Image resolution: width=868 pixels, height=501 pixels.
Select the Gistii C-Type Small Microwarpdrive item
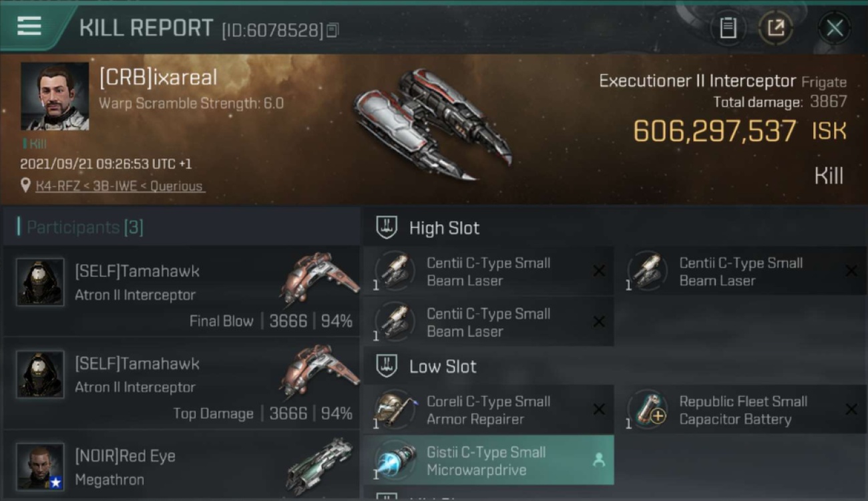[488, 460]
